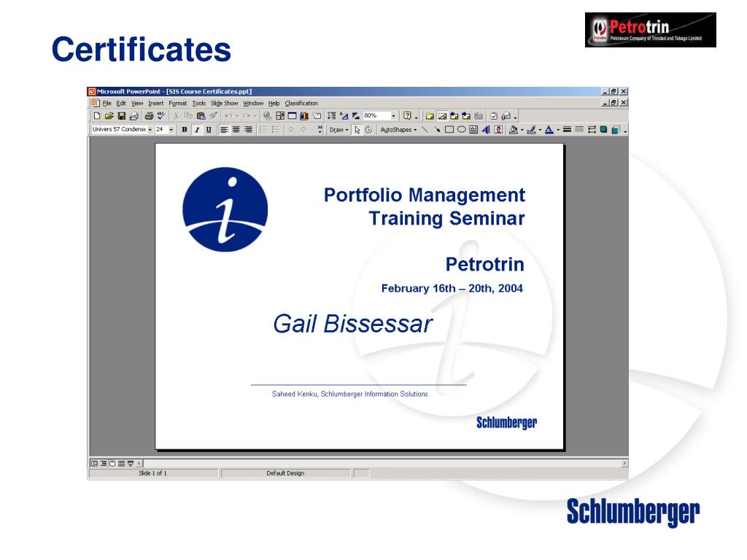
Task: Click the Slide 1 of 1 status
Action: 152,473
